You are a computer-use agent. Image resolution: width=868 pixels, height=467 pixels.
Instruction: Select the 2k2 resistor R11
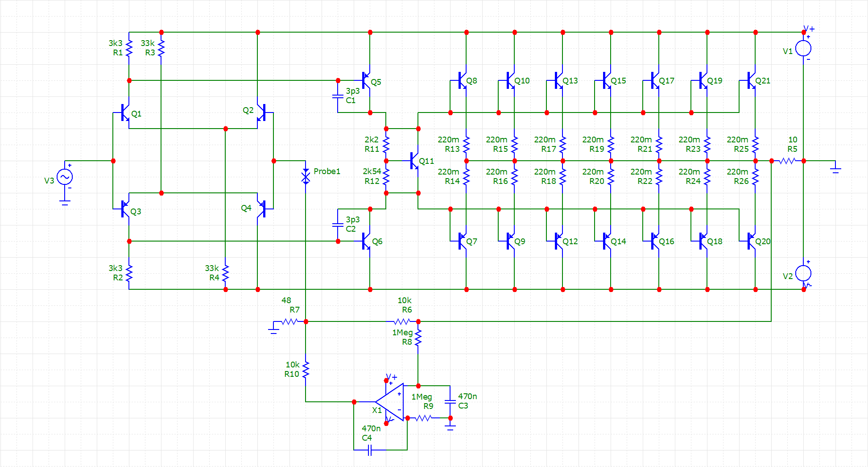pyautogui.click(x=386, y=145)
